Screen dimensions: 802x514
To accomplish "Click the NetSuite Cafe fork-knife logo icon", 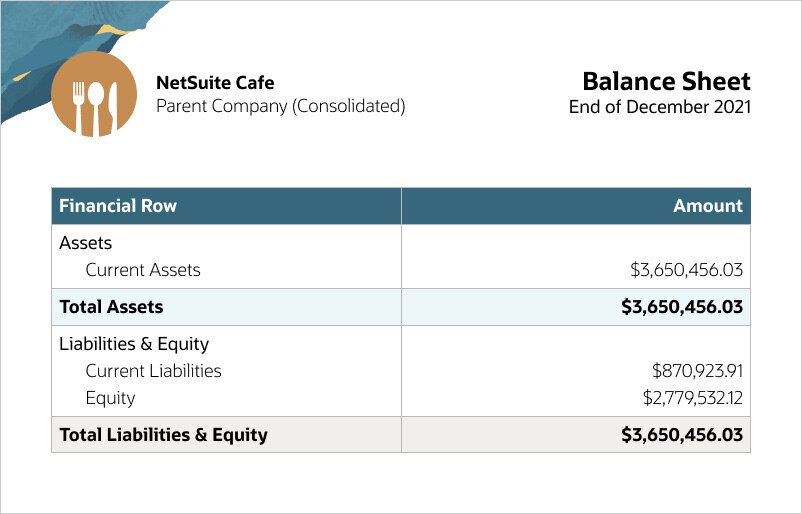I will coord(93,94).
